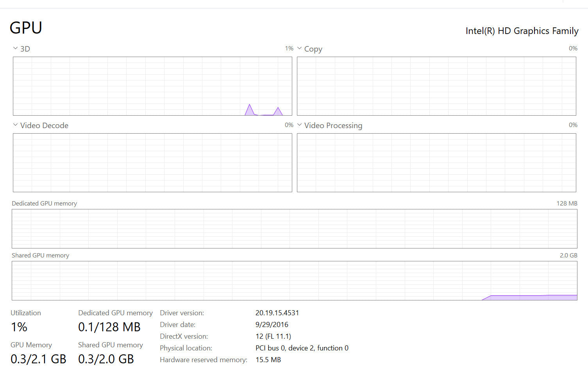This screenshot has height=377, width=588.
Task: Select the 0.1/128 MB dedicated memory value
Action: (109, 327)
